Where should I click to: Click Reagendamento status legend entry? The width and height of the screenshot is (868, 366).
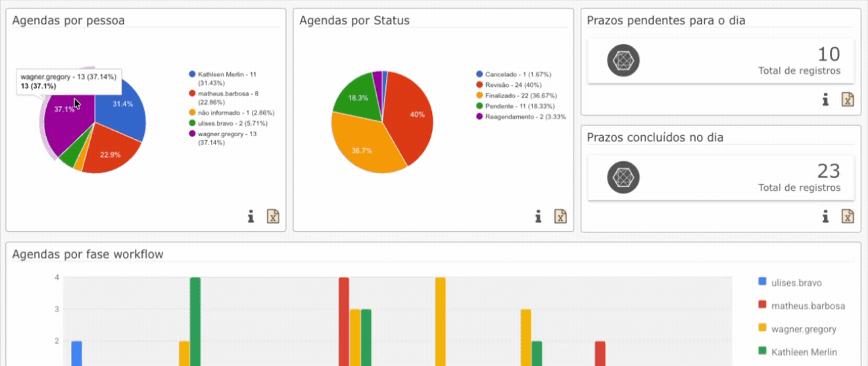521,117
